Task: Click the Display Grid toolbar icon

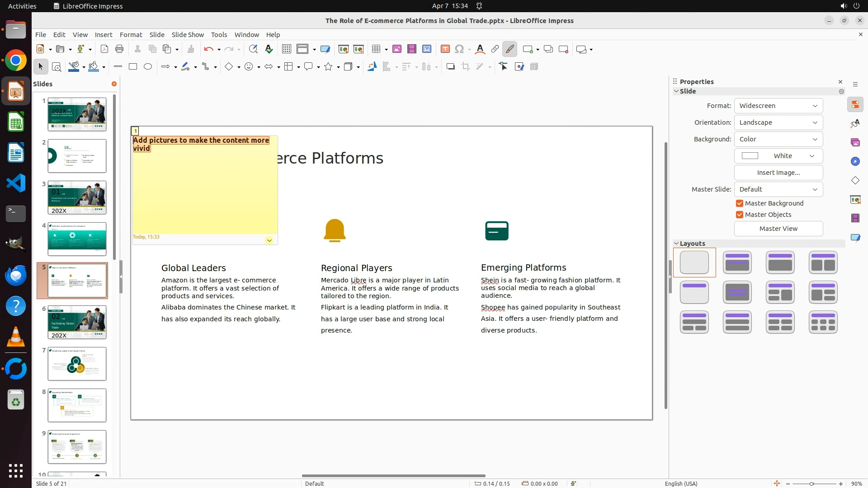Action: (x=287, y=49)
